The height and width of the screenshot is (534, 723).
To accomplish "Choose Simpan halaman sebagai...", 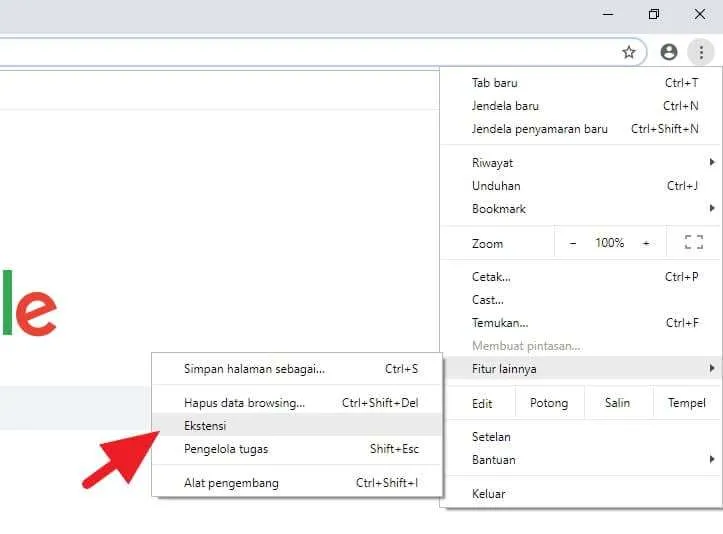I will point(297,369).
